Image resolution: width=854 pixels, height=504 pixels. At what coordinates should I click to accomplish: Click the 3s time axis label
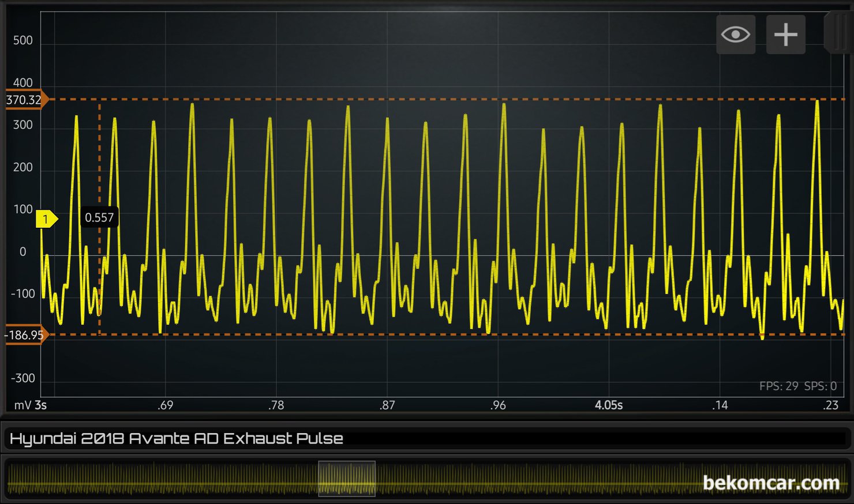pos(40,405)
